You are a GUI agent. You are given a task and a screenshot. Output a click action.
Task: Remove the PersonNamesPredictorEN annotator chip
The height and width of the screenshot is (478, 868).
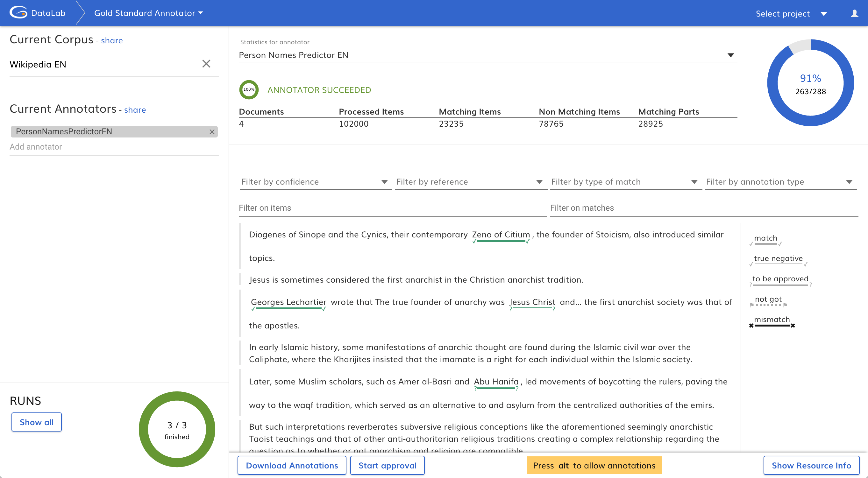pos(212,132)
